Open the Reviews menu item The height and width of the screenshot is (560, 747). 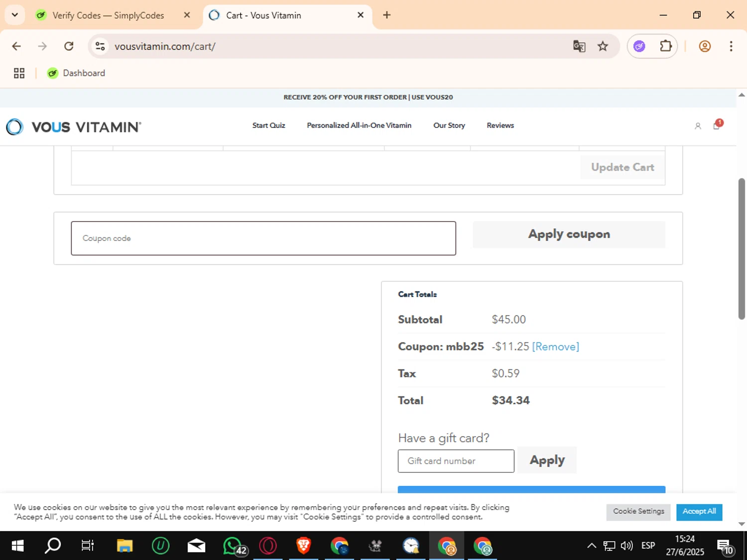click(x=500, y=125)
